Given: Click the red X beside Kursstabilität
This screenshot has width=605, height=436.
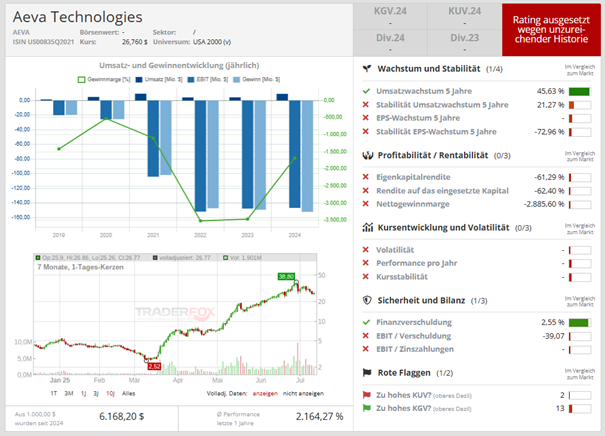Looking at the screenshot, I should (x=366, y=277).
